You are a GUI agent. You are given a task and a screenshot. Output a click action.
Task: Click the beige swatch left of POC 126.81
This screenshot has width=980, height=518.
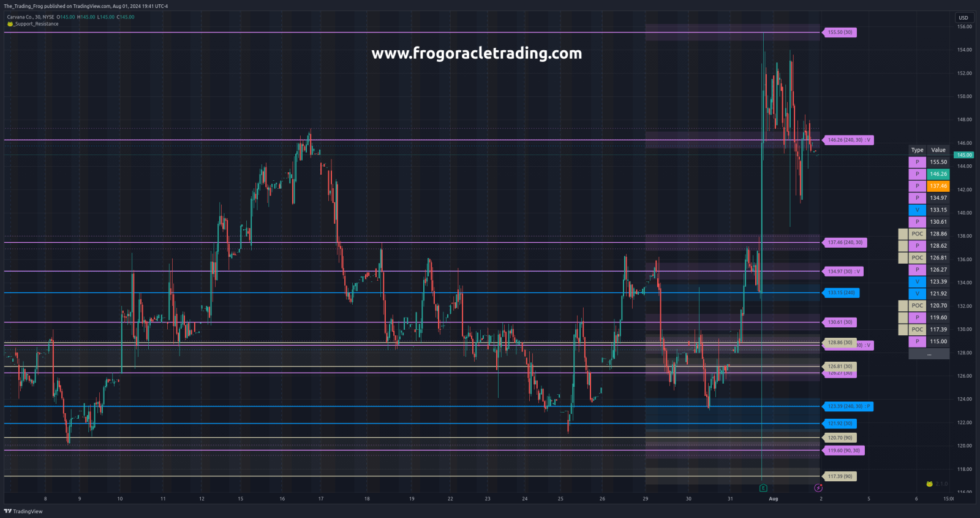tap(903, 258)
